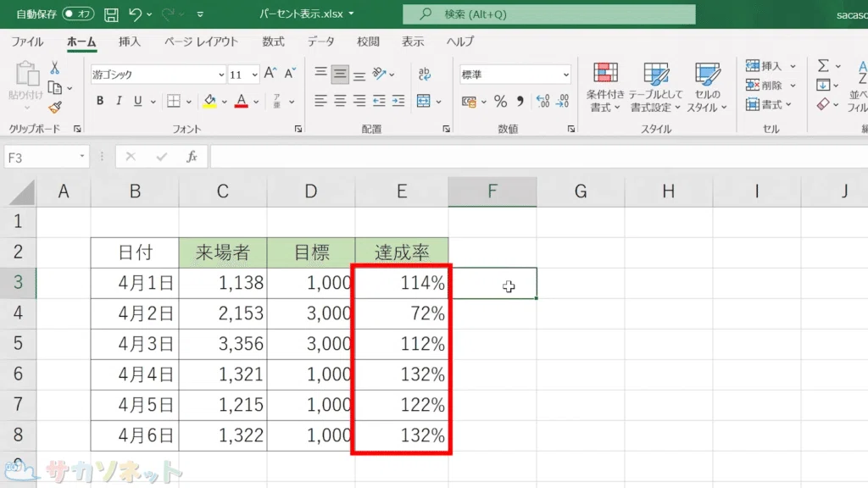Click increase decimal icon

542,102
